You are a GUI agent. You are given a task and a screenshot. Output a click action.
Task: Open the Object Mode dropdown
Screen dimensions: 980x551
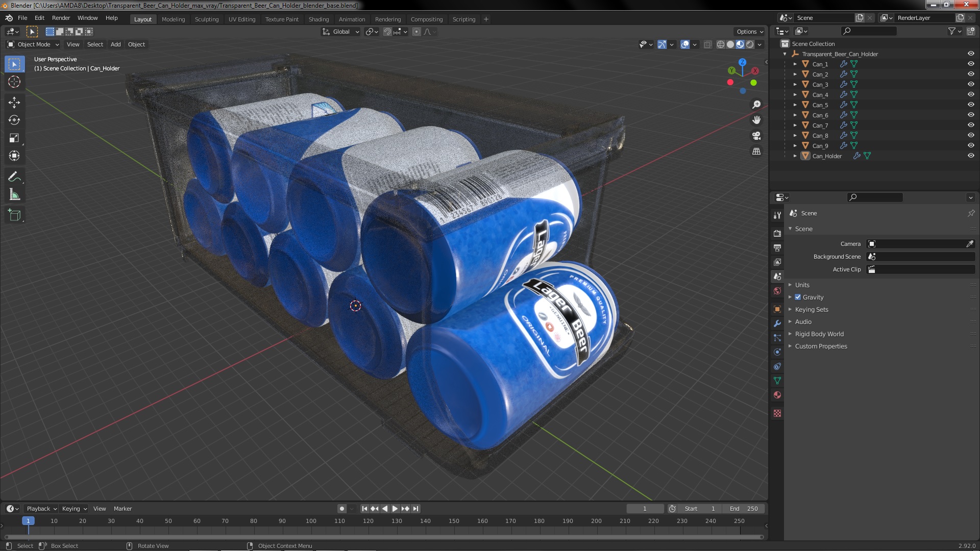[x=33, y=45]
